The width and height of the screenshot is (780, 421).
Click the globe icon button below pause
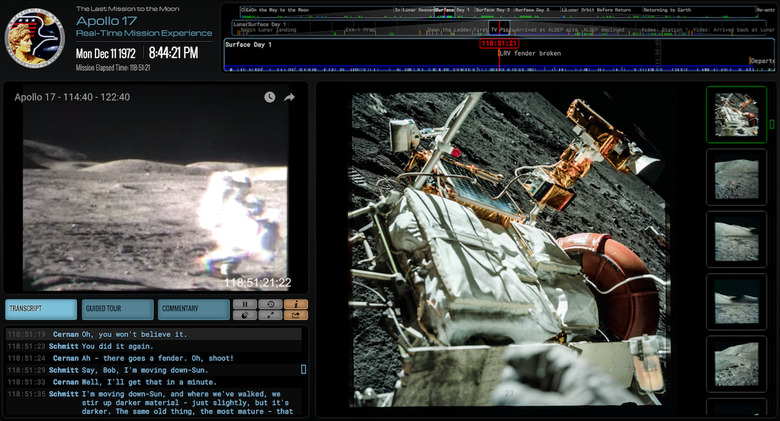245,315
